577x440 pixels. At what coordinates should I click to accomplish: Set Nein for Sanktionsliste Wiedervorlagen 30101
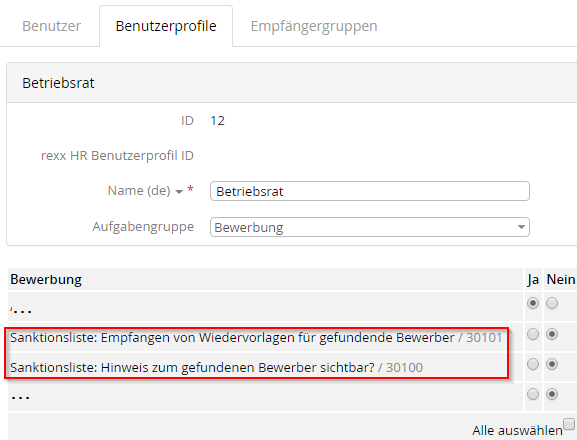(552, 334)
